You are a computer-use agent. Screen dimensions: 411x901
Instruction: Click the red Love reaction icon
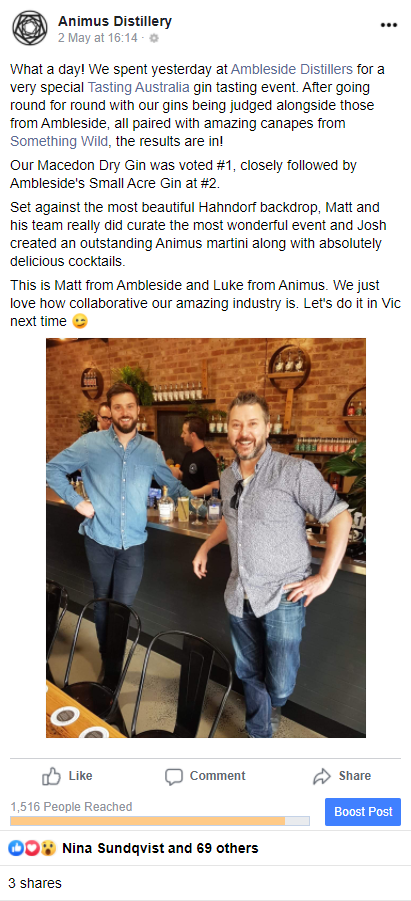point(31,848)
